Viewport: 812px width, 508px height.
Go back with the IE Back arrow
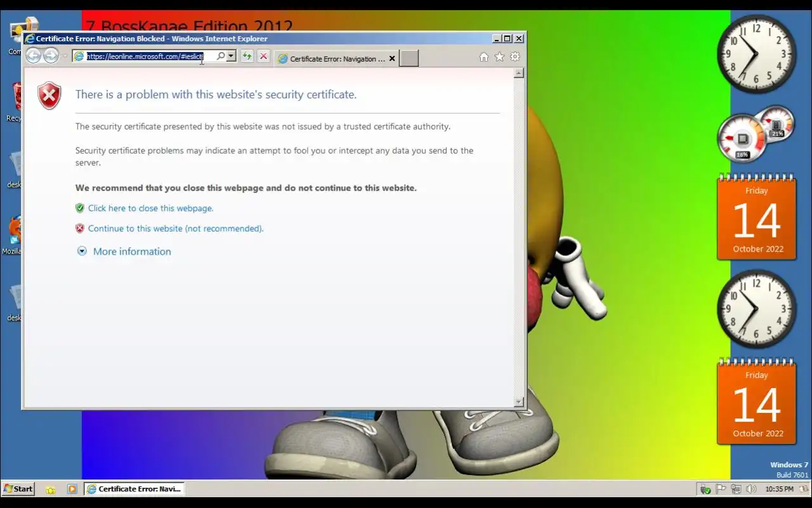click(x=34, y=56)
